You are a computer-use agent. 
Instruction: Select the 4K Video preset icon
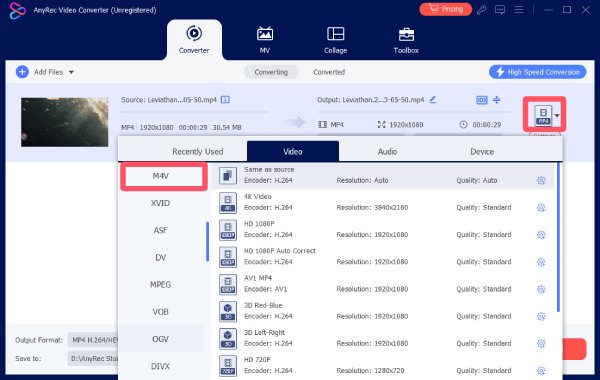pos(228,203)
